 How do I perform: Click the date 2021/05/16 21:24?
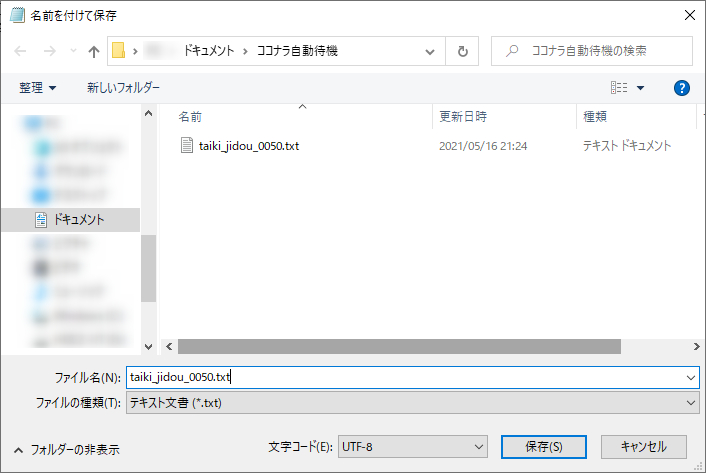pos(483,146)
